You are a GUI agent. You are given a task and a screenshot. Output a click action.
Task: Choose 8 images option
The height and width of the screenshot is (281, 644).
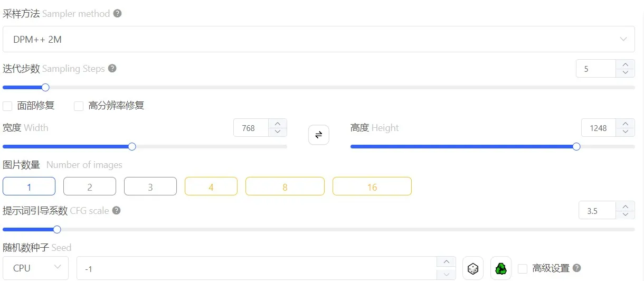pyautogui.click(x=285, y=186)
